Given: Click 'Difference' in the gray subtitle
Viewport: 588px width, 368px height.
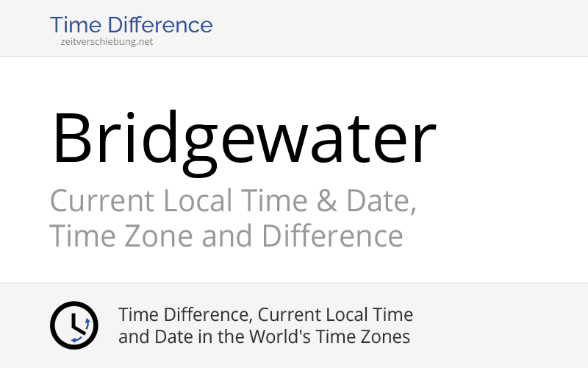Looking at the screenshot, I should pos(332,236).
